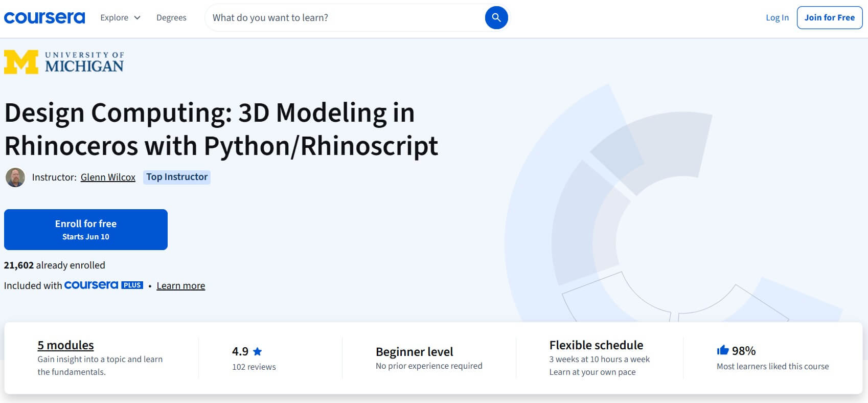
Task: Click the '3 weeks at 10 hours a week' text
Action: (600, 359)
